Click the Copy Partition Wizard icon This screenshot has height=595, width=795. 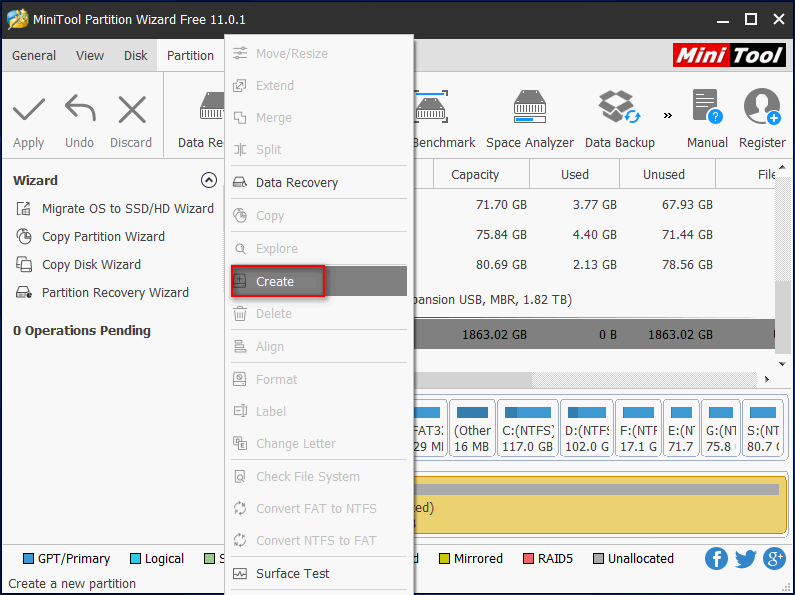24,236
